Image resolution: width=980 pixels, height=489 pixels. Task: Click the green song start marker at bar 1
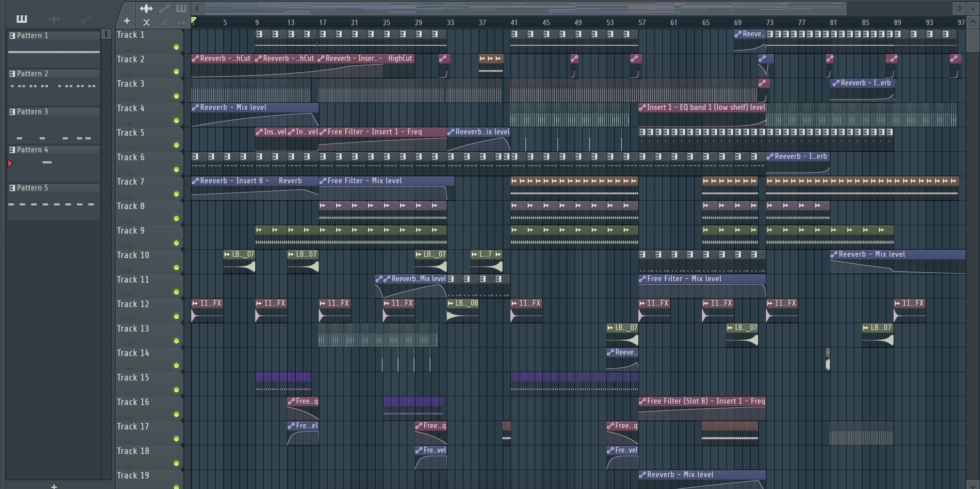(194, 20)
